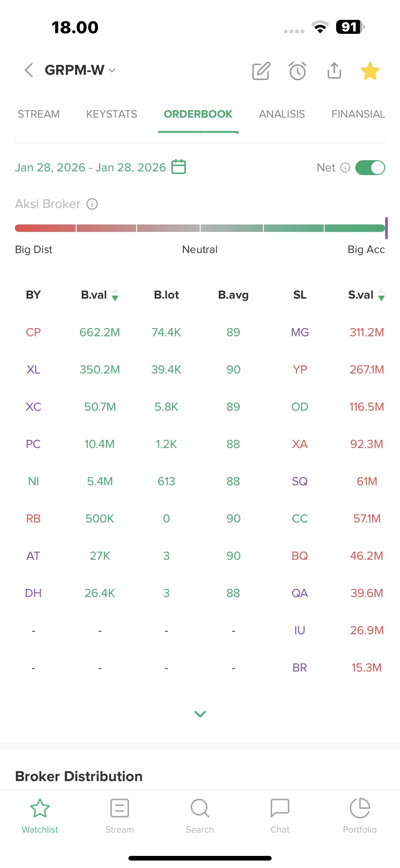Image resolution: width=400 pixels, height=868 pixels.
Task: Open the edit note icon
Action: tap(261, 71)
